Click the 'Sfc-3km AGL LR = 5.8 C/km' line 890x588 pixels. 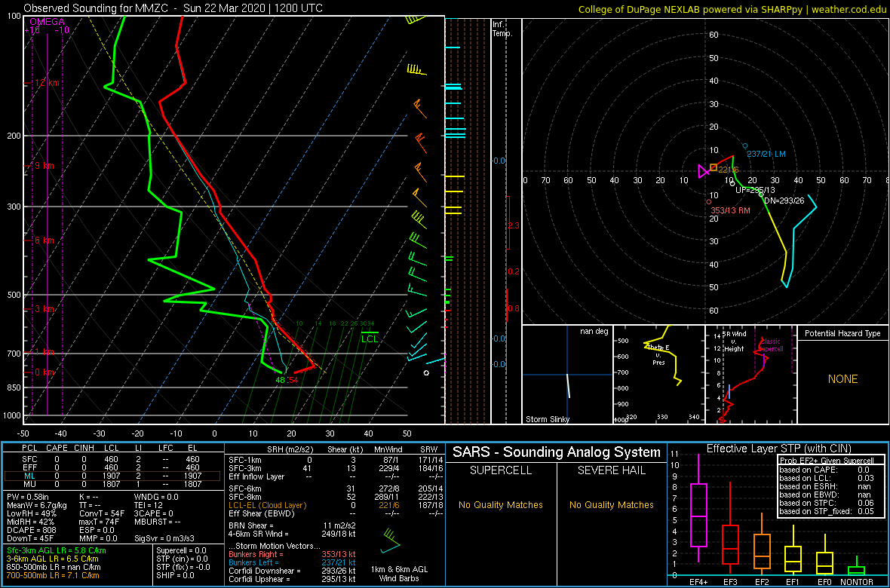click(57, 550)
